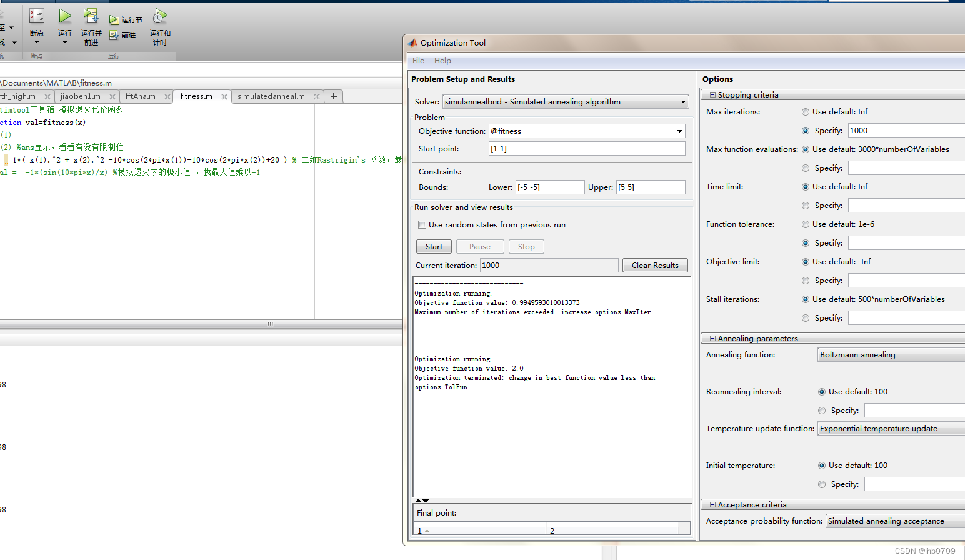
Task: Click the Stop button
Action: tap(526, 247)
